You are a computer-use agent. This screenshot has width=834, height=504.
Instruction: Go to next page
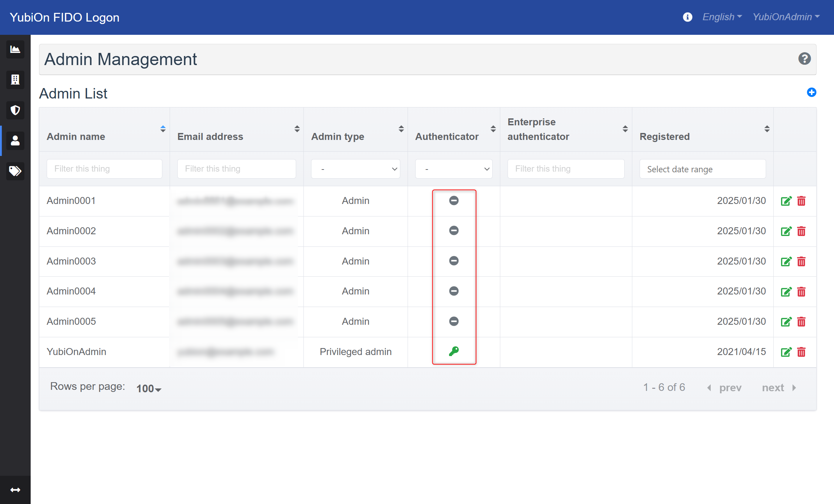779,388
